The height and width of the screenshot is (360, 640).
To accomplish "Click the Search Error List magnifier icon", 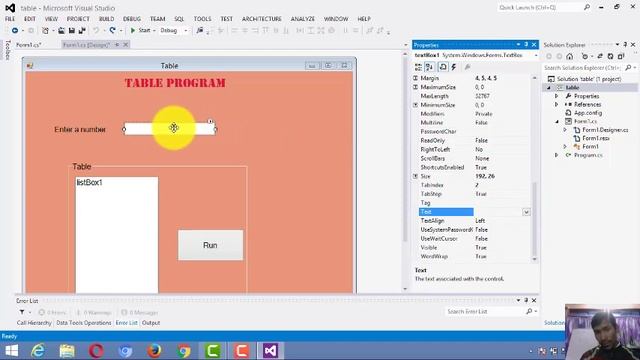I will click(x=529, y=311).
